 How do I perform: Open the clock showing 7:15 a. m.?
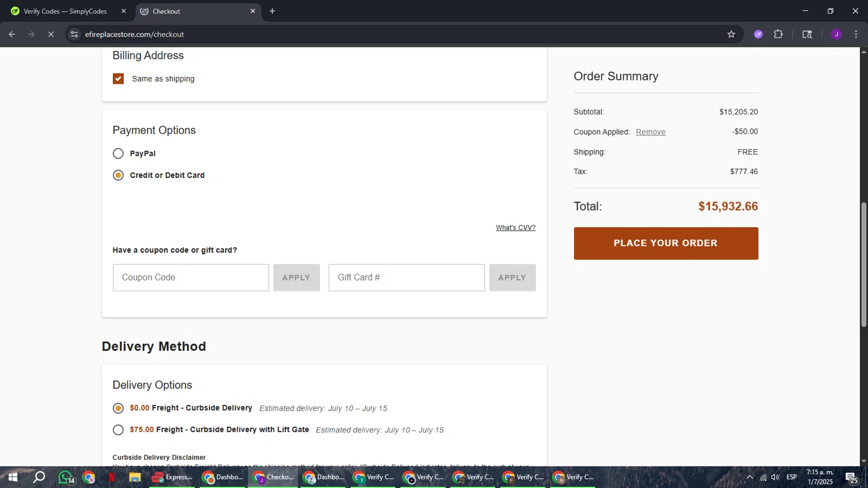click(x=820, y=477)
